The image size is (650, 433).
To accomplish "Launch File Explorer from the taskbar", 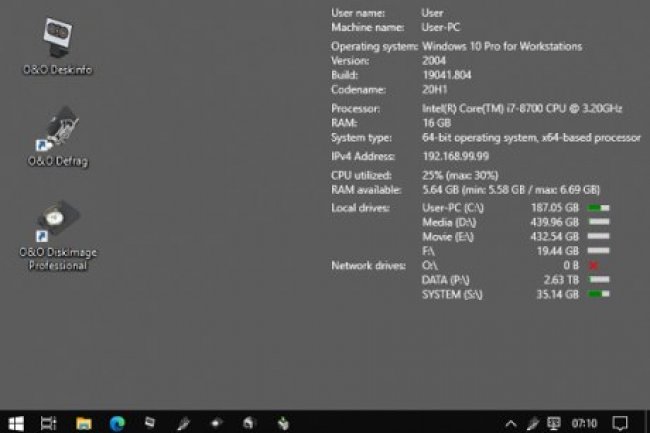I will tap(84, 422).
